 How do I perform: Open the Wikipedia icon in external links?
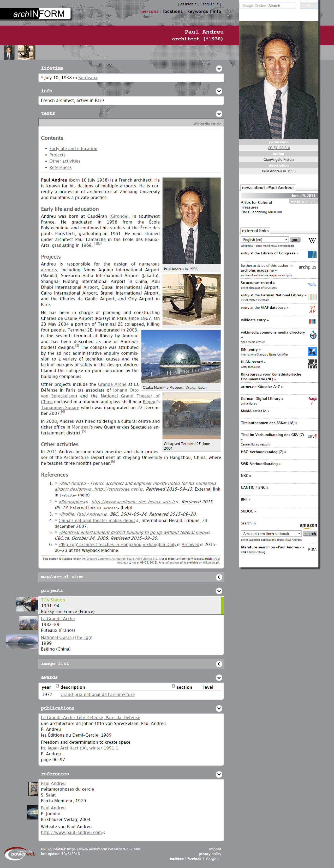click(312, 240)
